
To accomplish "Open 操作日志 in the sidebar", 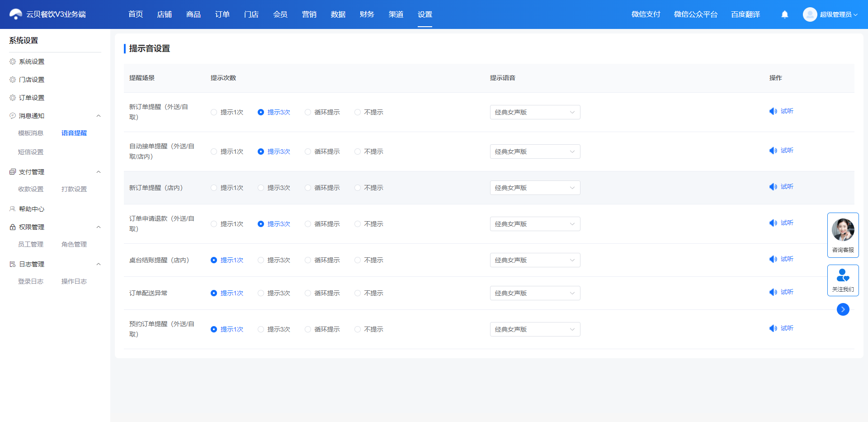I will (74, 281).
